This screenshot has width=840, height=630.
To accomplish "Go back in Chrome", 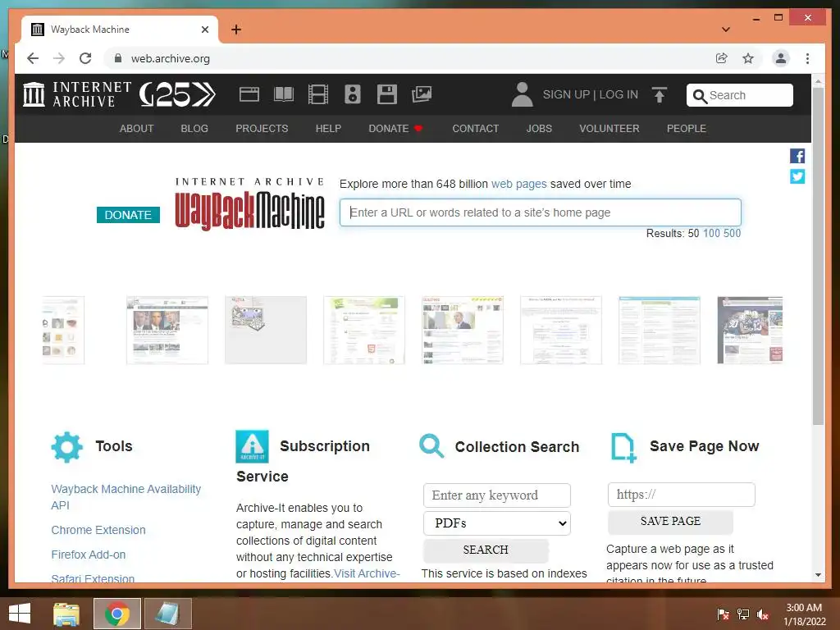I will coord(33,58).
